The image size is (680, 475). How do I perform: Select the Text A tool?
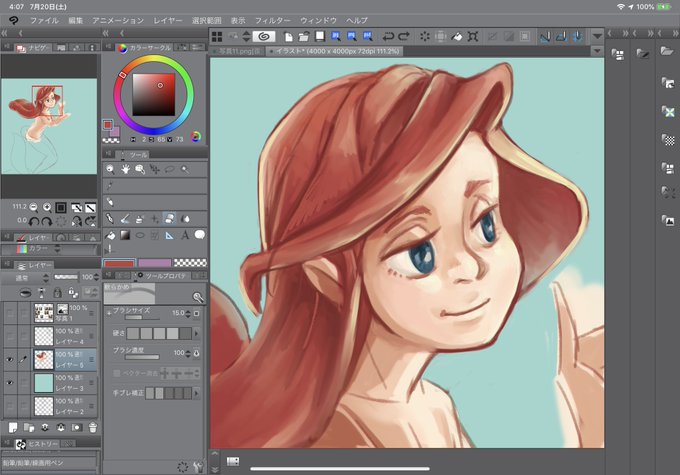[x=185, y=235]
